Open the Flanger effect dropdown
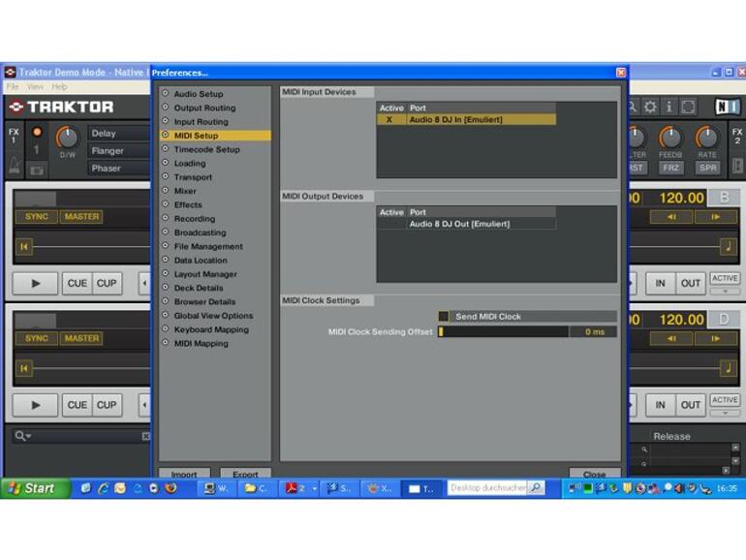The image size is (746, 560). [x=119, y=151]
